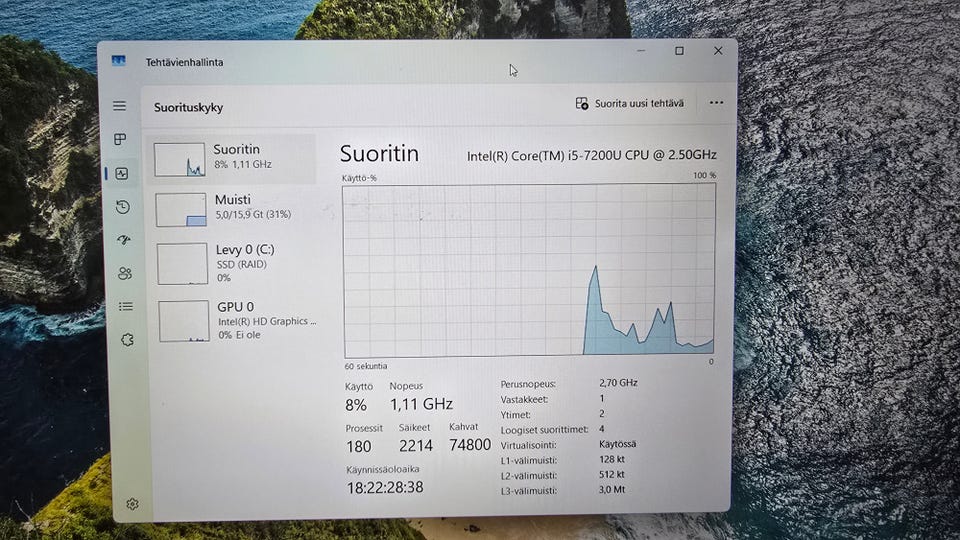Click the uptime value 18:22:28:38
960x540 pixels.
[x=385, y=487]
